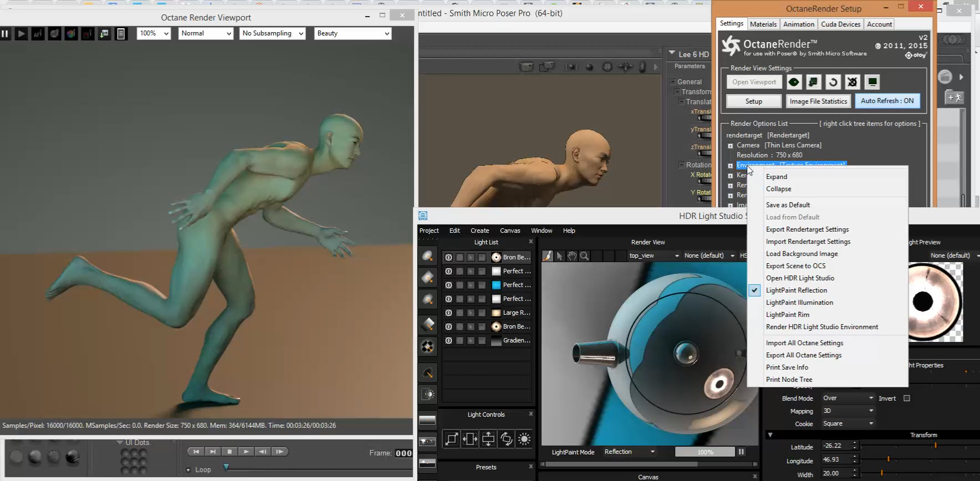Click the save render image icon in viewport

point(104,34)
